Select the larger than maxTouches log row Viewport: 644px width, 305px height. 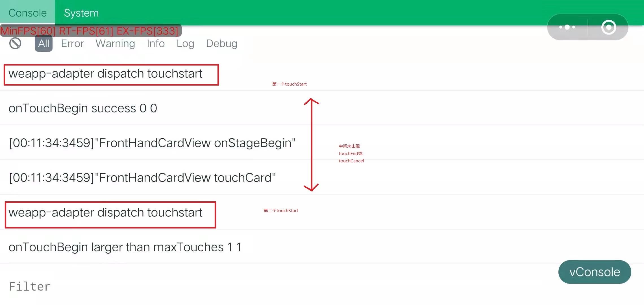click(125, 247)
